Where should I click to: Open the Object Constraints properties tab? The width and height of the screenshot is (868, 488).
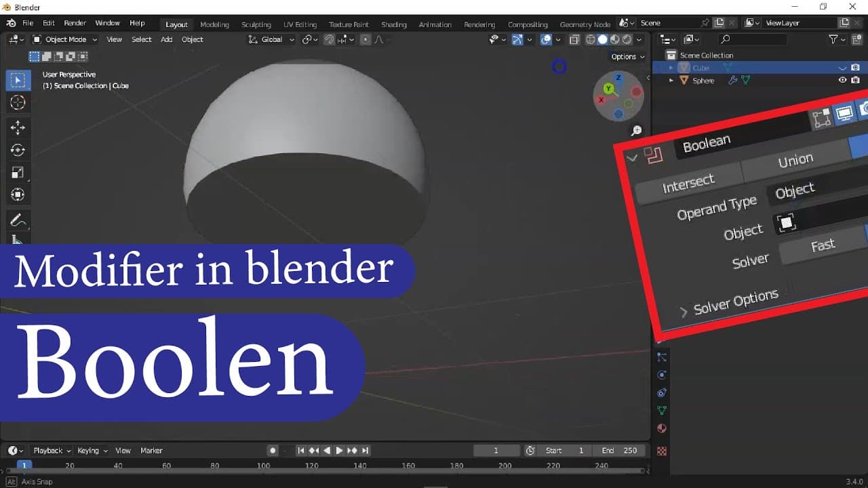point(662,392)
